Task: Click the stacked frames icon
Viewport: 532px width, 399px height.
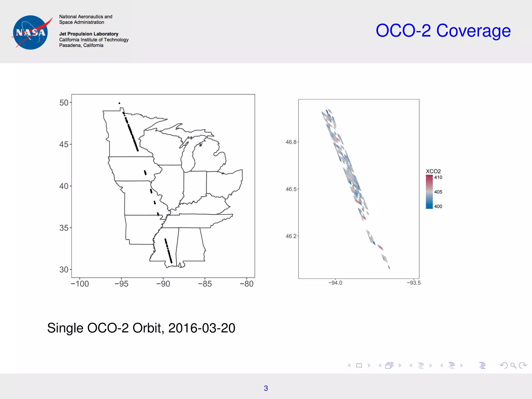Action: (x=389, y=365)
